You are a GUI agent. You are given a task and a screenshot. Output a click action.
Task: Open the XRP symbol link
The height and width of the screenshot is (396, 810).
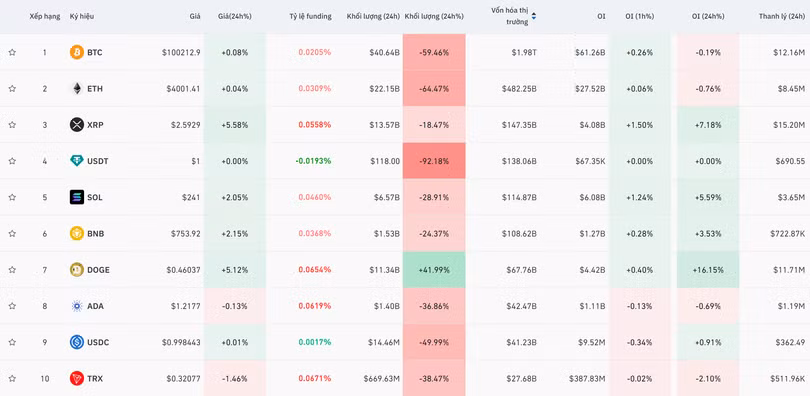tap(95, 124)
